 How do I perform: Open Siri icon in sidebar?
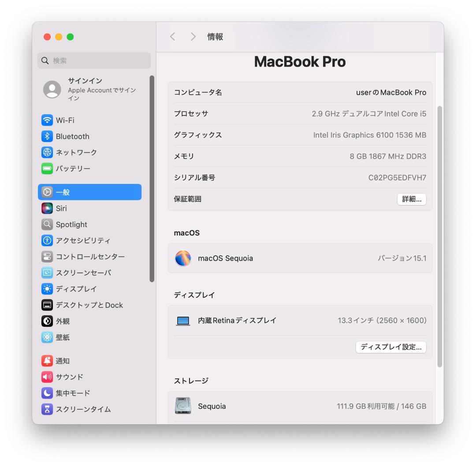coord(47,208)
